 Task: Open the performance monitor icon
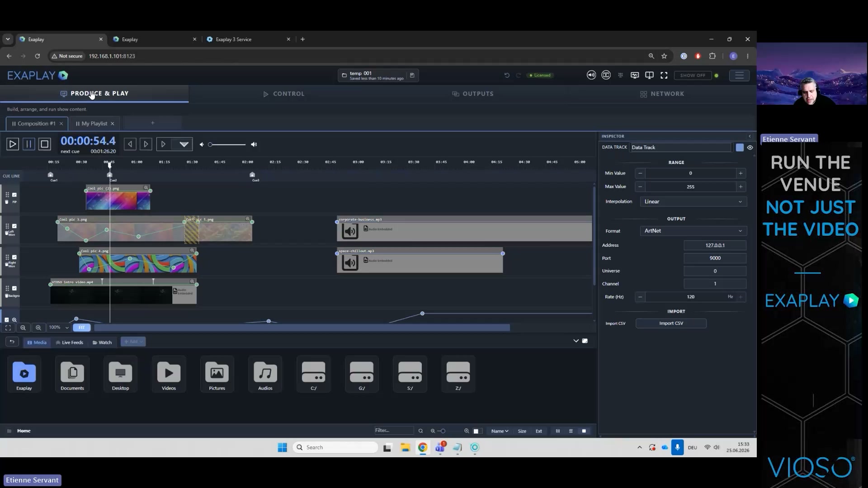click(635, 75)
